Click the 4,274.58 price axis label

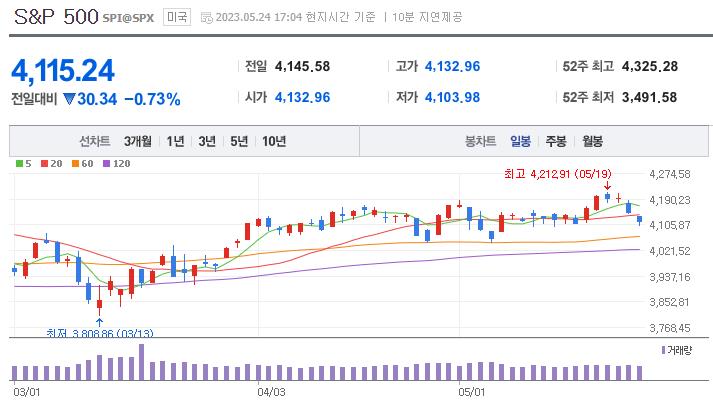tap(670, 174)
